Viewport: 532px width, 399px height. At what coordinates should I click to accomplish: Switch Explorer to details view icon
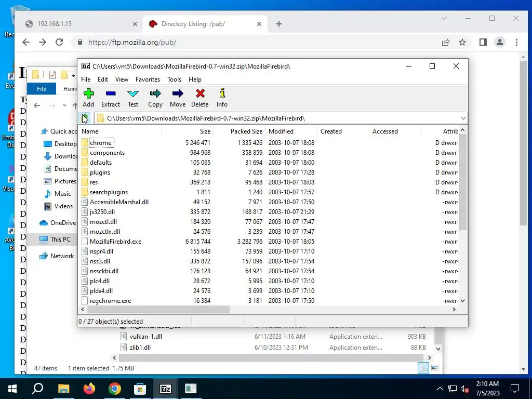coord(424,368)
